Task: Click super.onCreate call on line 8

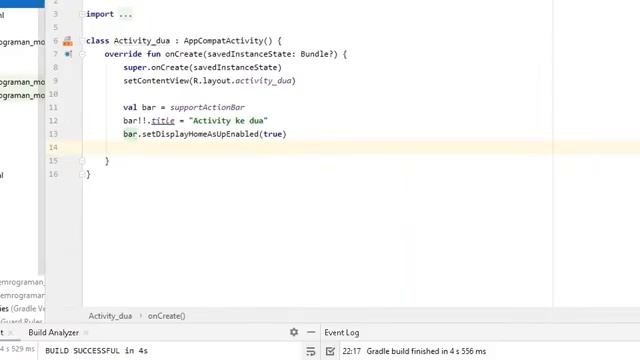Action: point(202,67)
